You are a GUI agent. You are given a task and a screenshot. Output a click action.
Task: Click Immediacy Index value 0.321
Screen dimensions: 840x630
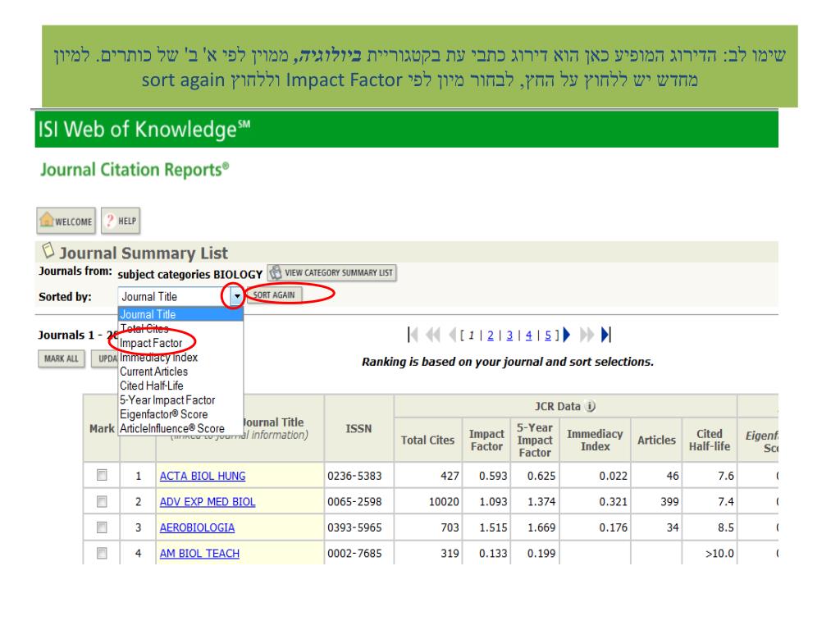click(613, 502)
